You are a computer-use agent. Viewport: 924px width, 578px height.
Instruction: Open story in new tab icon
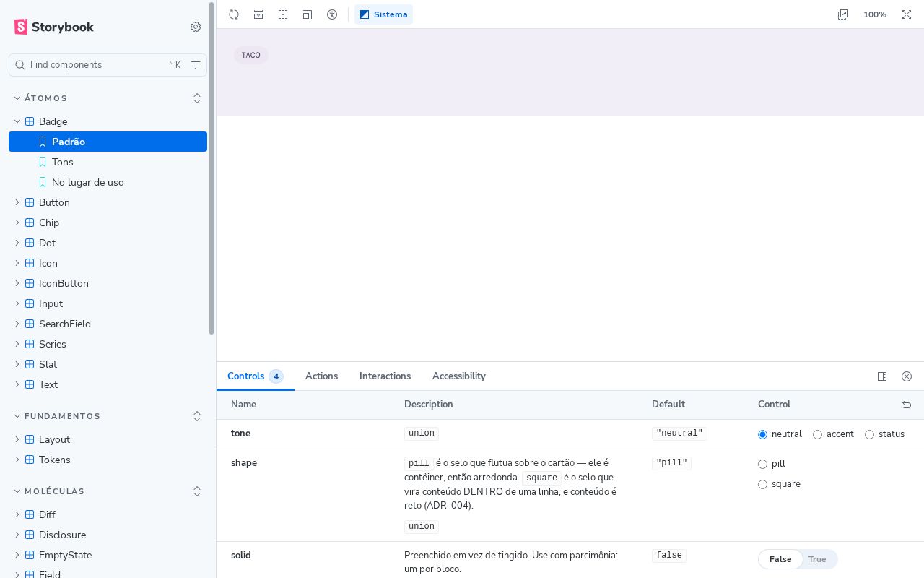point(843,14)
